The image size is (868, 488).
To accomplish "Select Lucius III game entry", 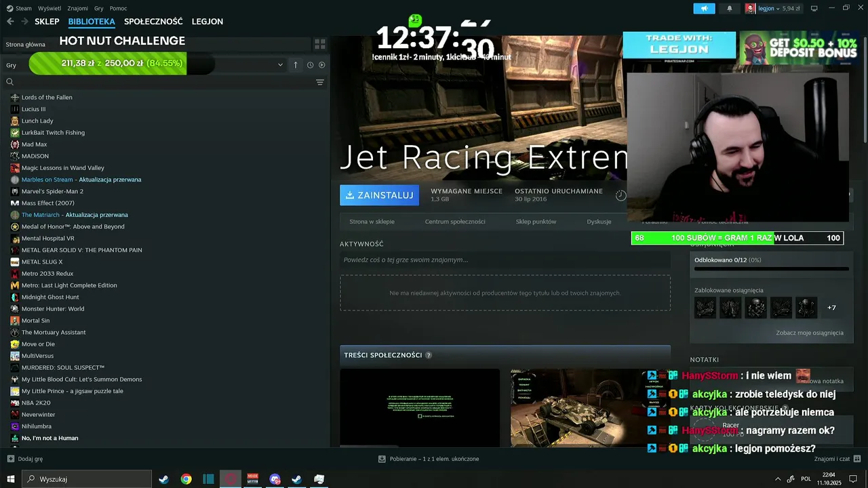I will coord(33,109).
